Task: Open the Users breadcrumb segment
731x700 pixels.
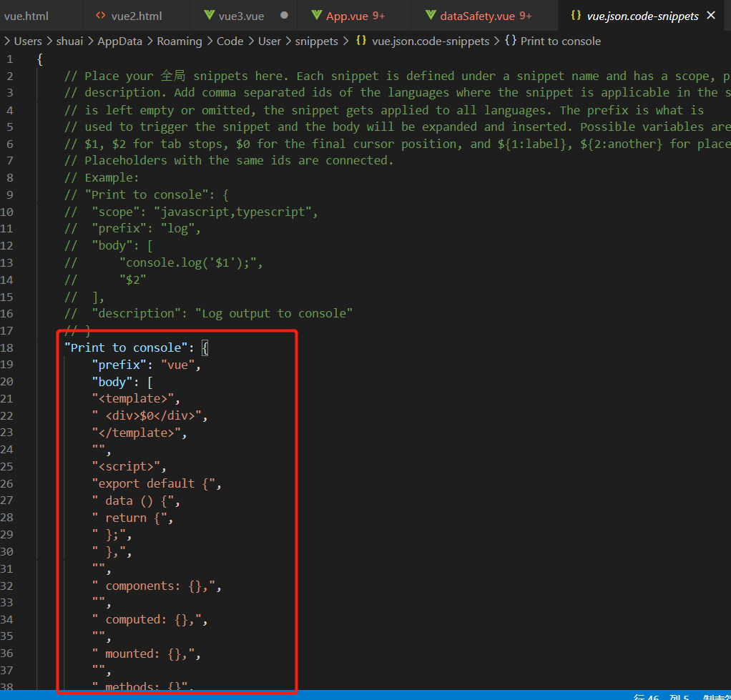Action: [x=28, y=41]
